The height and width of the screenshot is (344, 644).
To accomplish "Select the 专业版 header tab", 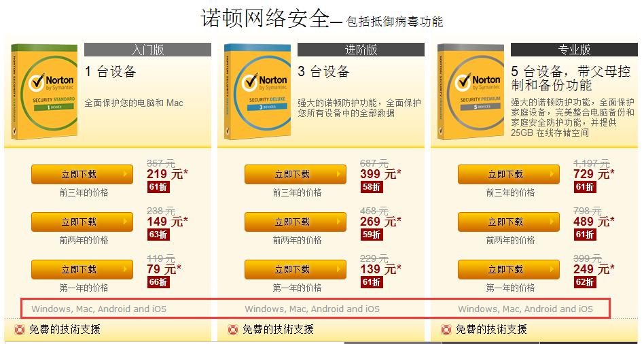I will click(x=574, y=50).
